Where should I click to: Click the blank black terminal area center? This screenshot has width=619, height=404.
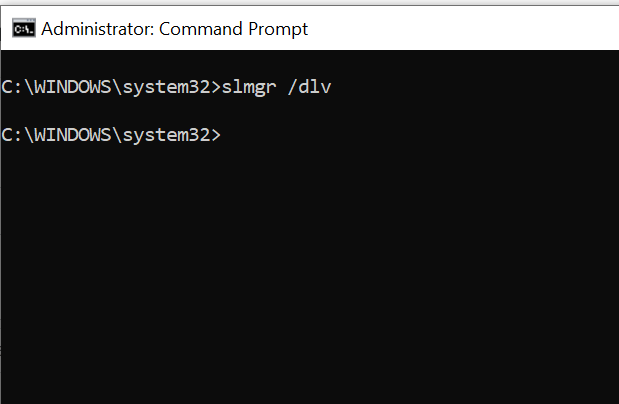point(310,250)
